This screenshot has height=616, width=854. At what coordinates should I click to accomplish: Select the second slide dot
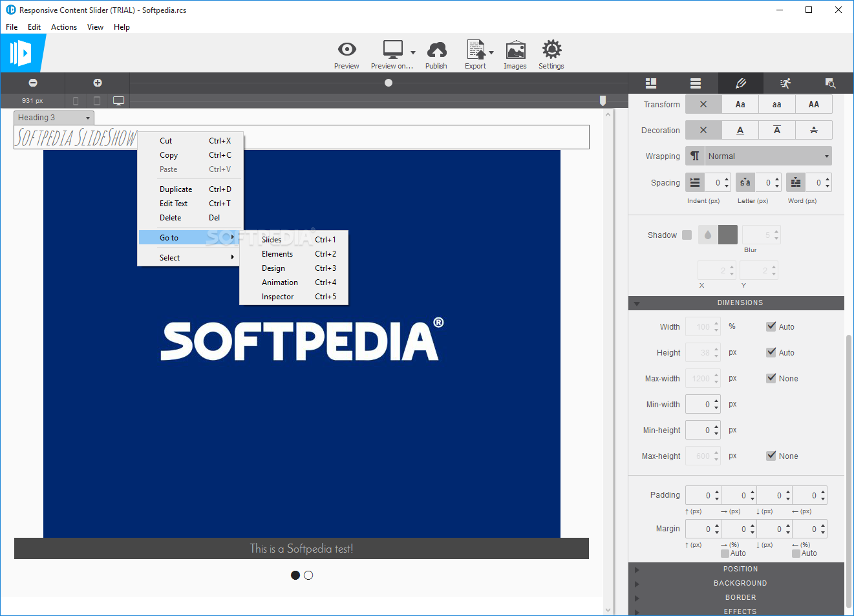(x=308, y=575)
